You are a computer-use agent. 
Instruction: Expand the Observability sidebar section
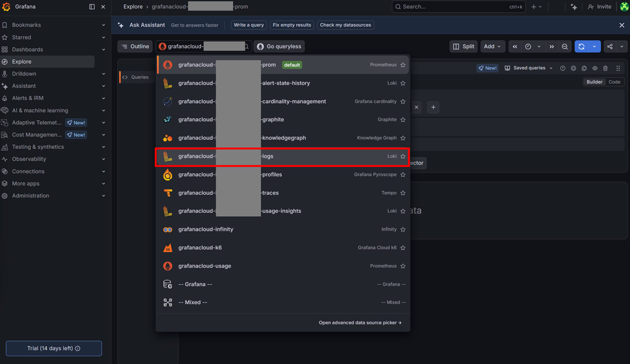(x=103, y=159)
